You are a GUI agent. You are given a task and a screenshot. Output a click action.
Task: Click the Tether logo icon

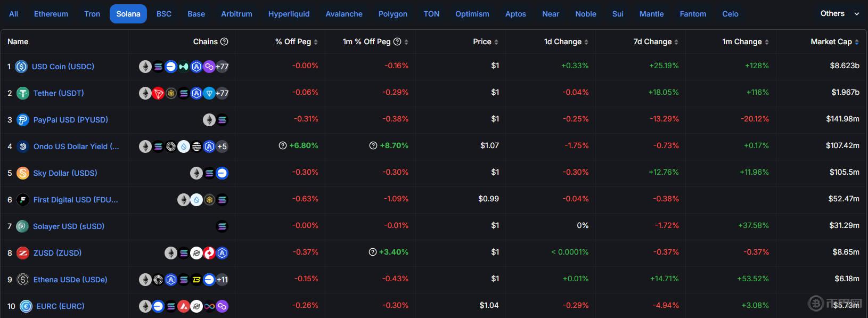coord(22,93)
